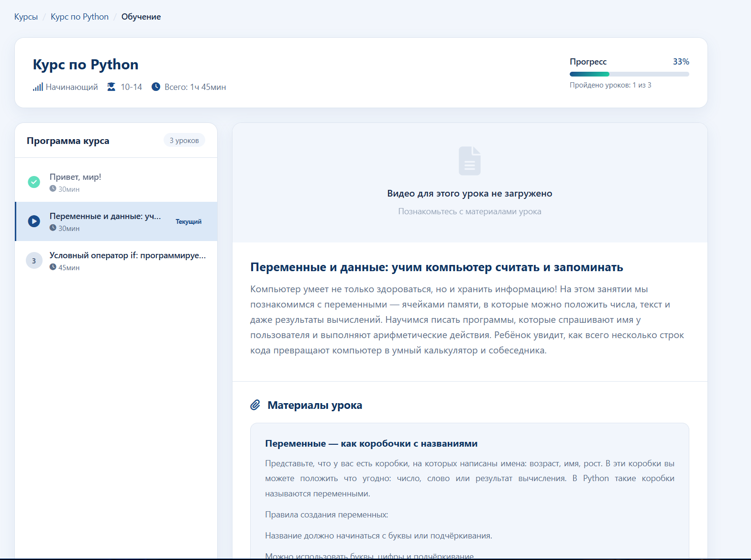Click the play icon of the current lesson
The image size is (751, 560).
[x=34, y=221]
